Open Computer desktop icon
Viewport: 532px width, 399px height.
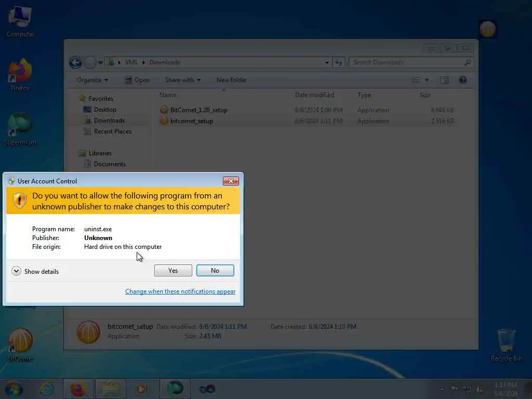tap(20, 21)
